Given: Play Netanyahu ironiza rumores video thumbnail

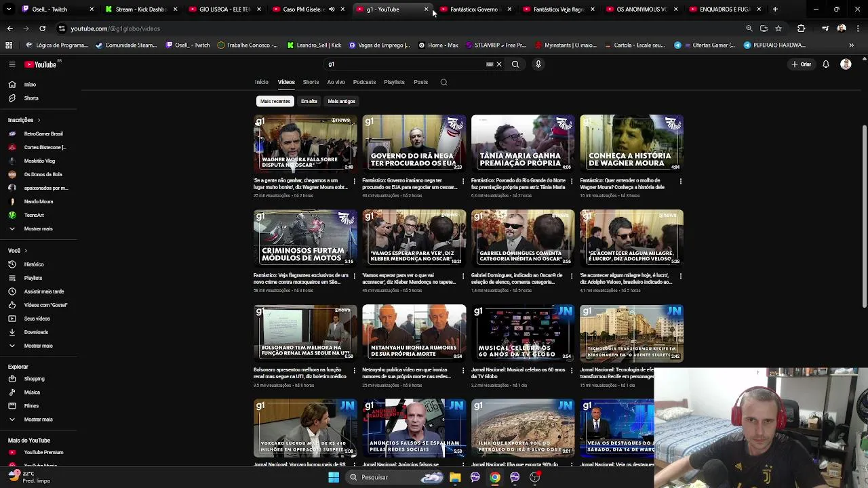Looking at the screenshot, I should [414, 333].
